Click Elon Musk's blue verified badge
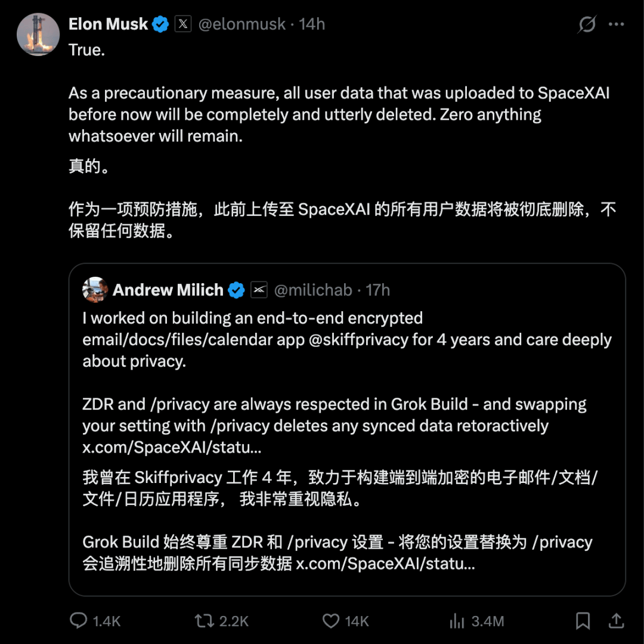 pyautogui.click(x=160, y=24)
